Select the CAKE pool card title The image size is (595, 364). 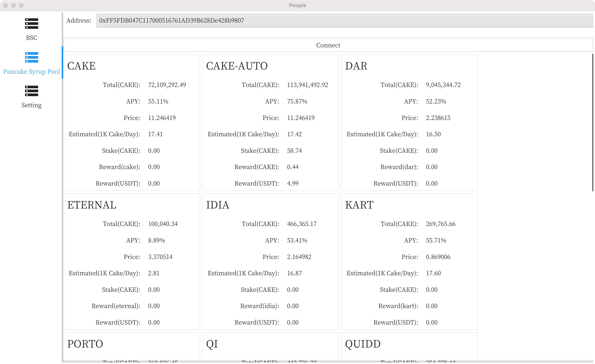[x=81, y=66]
